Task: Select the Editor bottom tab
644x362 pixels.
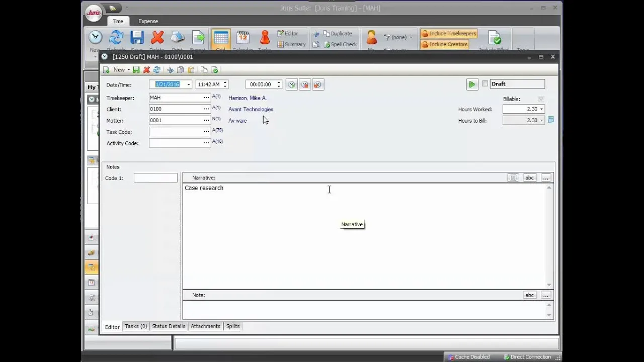Action: [x=112, y=327]
